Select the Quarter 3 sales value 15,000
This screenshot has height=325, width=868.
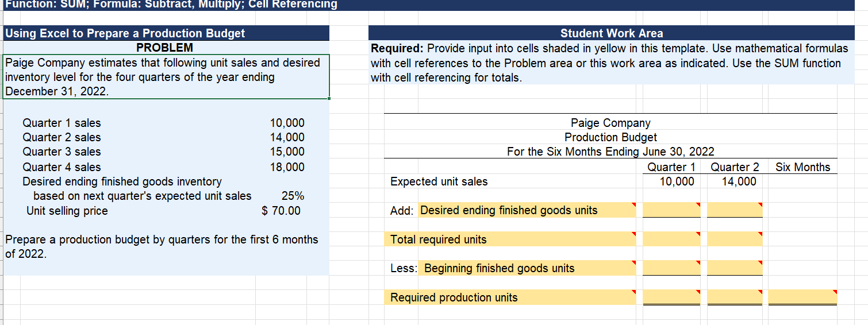(287, 152)
